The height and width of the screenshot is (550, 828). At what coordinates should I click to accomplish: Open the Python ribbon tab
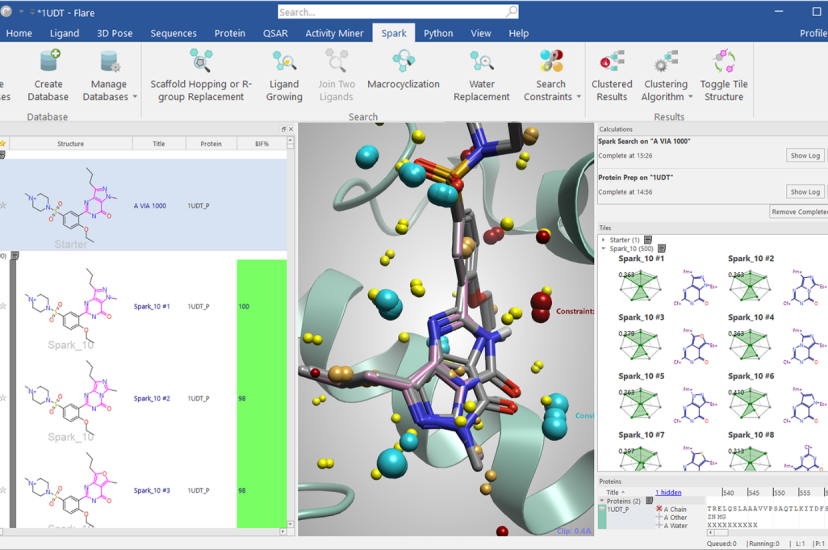438,33
